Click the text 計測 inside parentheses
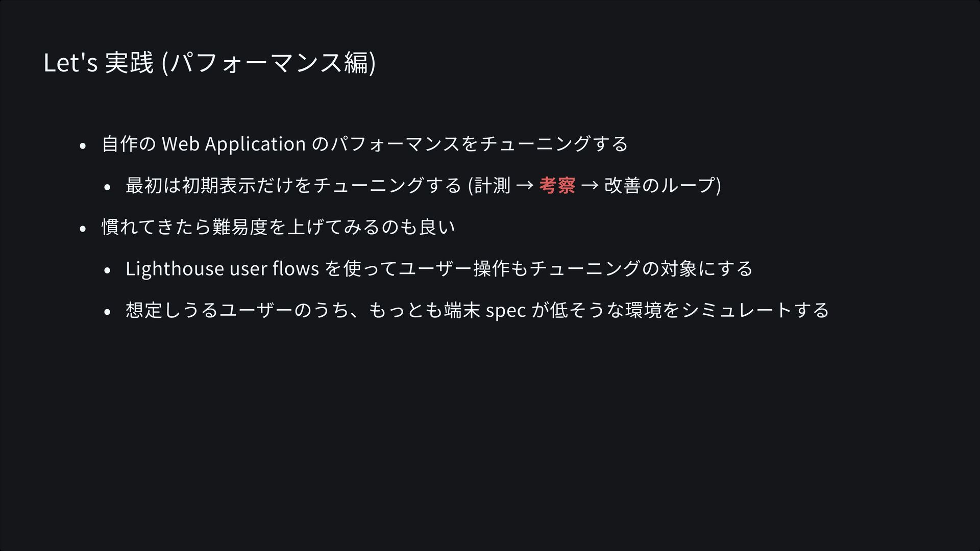The width and height of the screenshot is (980, 551). (x=493, y=185)
